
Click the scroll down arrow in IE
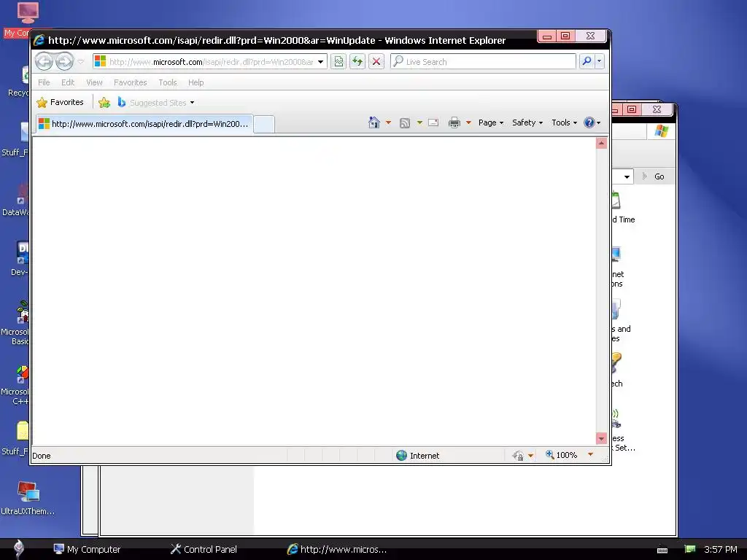click(601, 438)
